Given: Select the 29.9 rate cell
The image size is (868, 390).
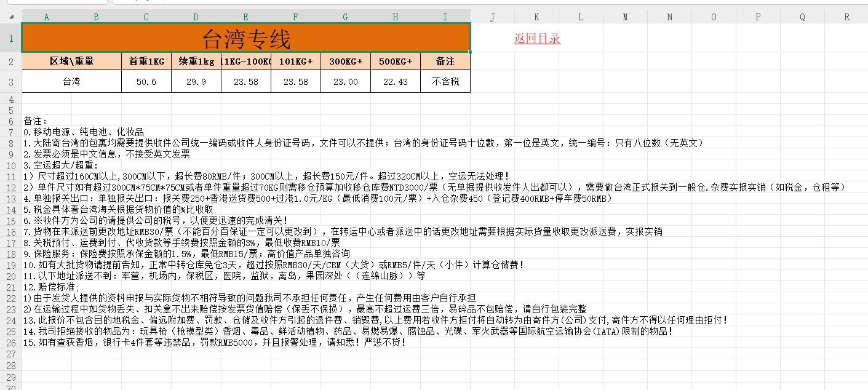Looking at the screenshot, I should [196, 81].
